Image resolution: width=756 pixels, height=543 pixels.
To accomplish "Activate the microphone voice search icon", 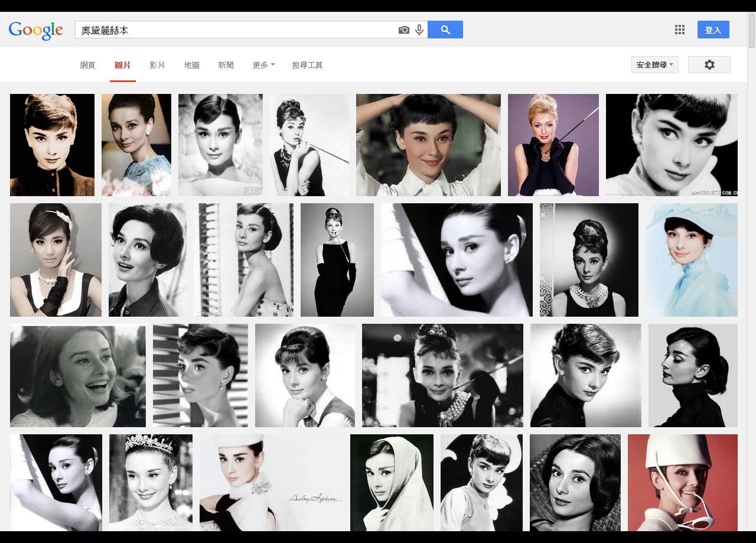I will (x=419, y=30).
